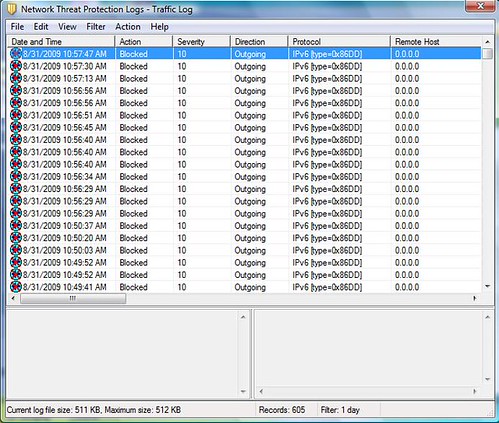Click the lower-right pane's horizontal scroll left arrow
The width and height of the screenshot is (499, 423).
coord(261,391)
